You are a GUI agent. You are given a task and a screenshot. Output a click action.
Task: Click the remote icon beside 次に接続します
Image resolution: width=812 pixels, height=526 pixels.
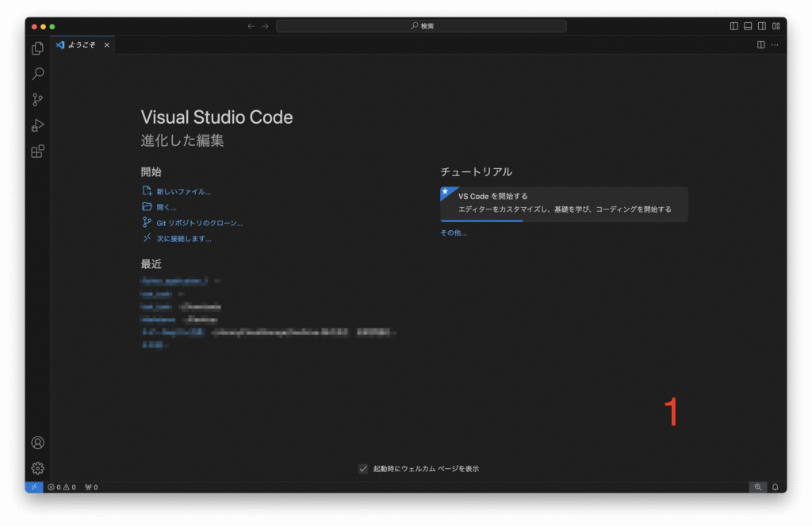pos(147,238)
